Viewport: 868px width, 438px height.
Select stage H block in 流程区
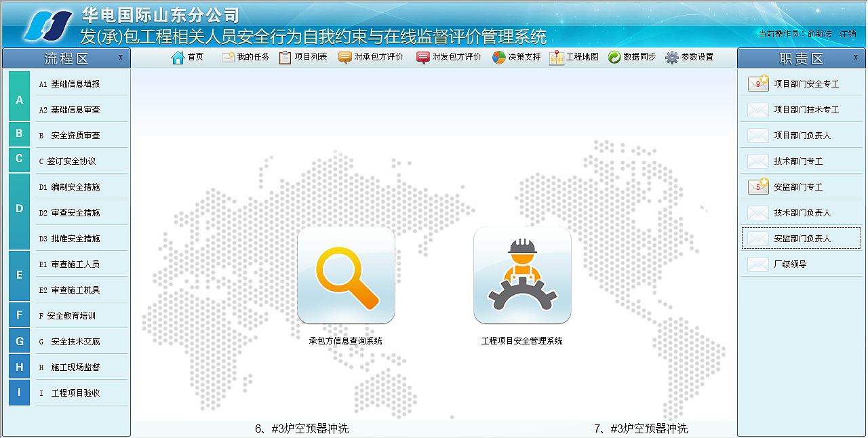(20, 367)
